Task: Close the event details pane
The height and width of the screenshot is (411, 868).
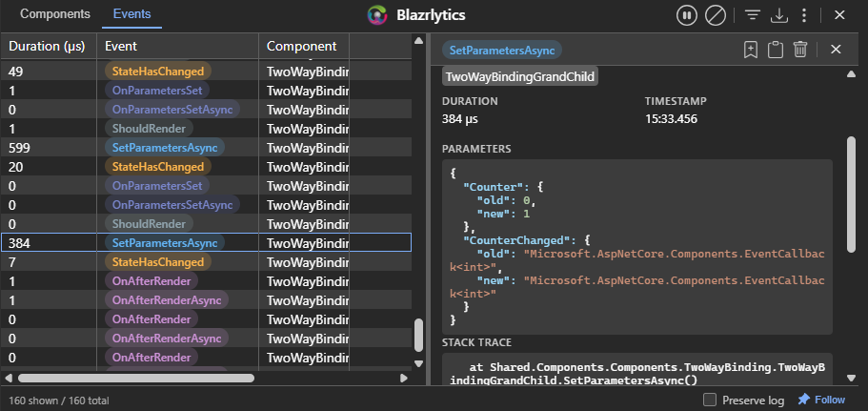Action: pos(836,50)
